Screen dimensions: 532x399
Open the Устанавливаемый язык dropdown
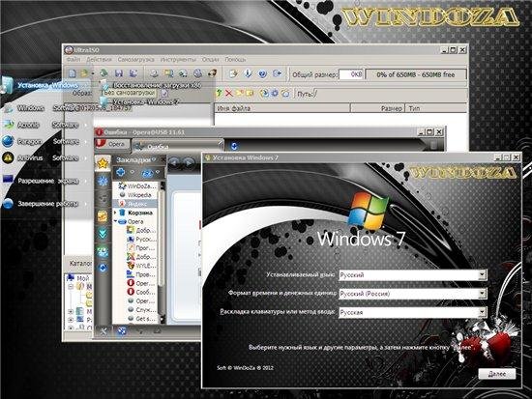pyautogui.click(x=482, y=275)
